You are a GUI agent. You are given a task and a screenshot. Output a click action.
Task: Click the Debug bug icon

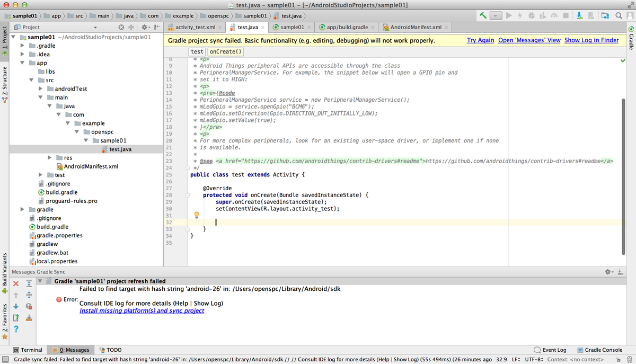click(x=532, y=16)
